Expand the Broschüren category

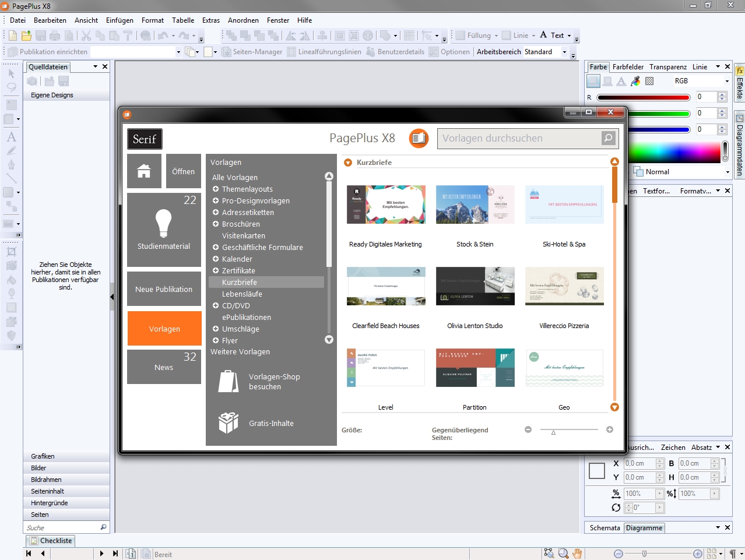[216, 224]
